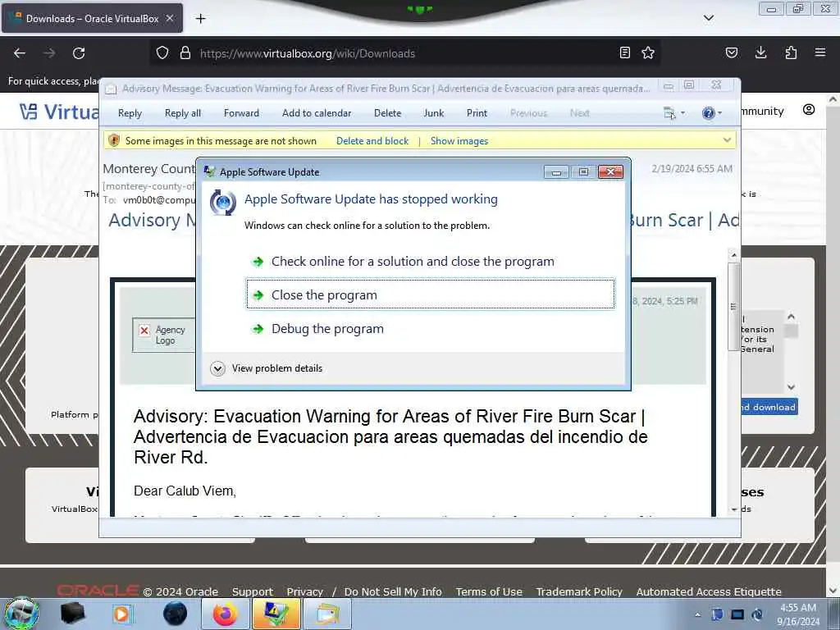
Task: Select Close the program option
Action: (430, 294)
